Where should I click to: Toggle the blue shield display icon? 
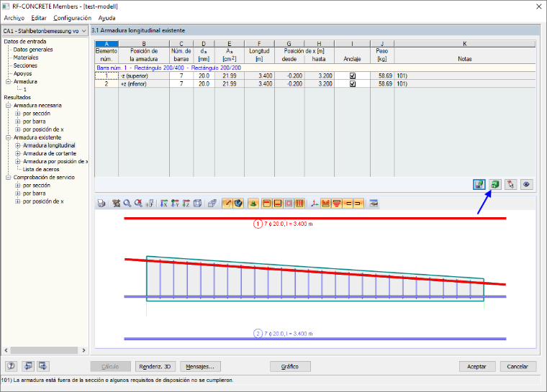point(238,204)
